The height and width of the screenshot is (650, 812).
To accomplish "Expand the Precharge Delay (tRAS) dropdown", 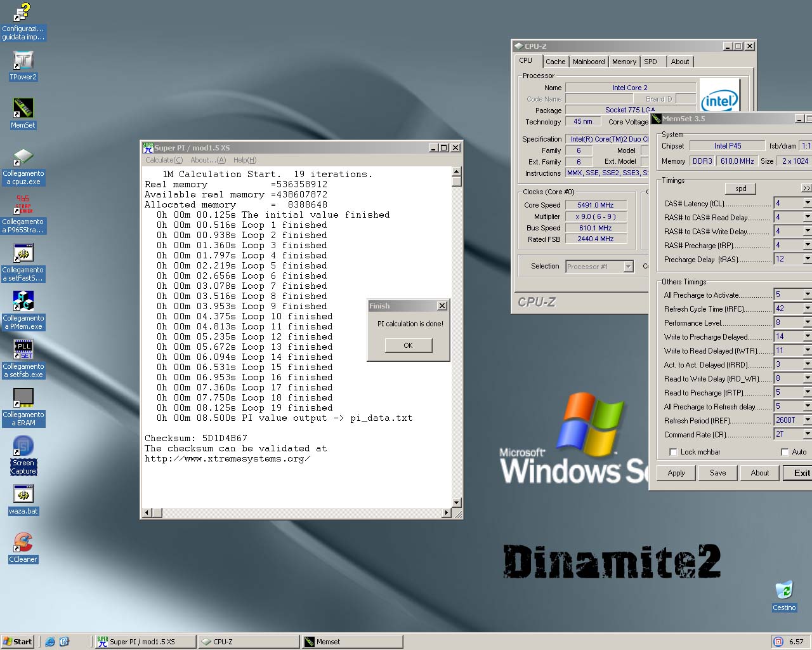I will click(807, 259).
